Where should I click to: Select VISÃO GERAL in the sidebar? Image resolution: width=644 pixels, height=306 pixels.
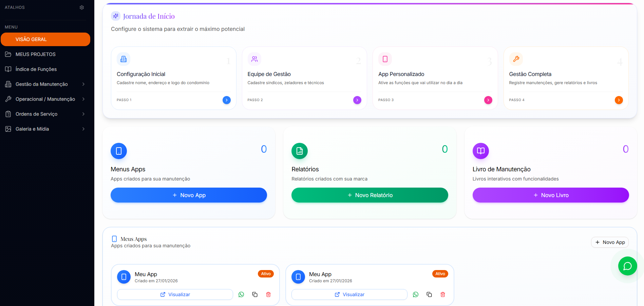coord(45,39)
